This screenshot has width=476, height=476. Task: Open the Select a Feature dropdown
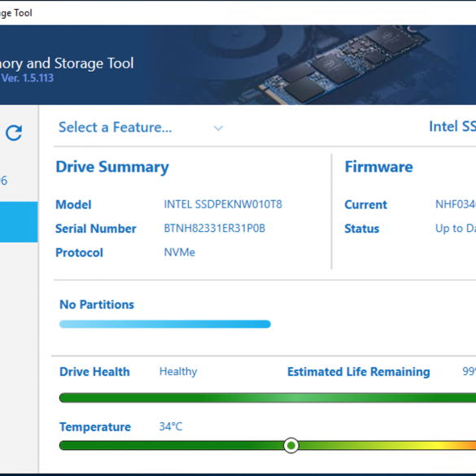point(141,127)
